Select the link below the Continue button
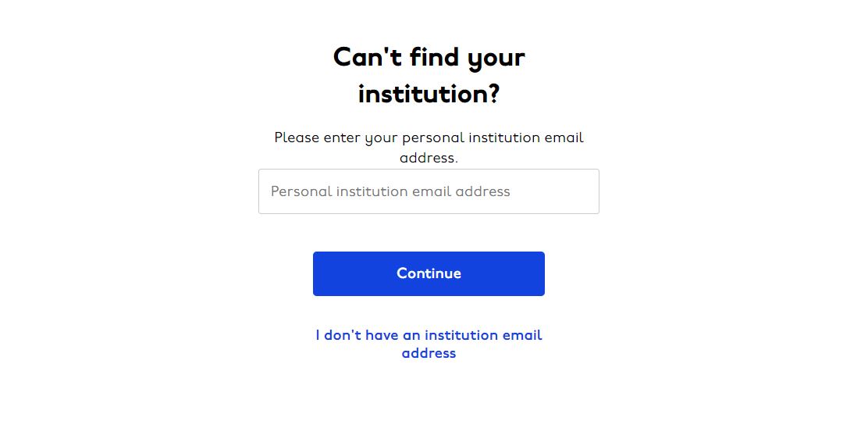The height and width of the screenshot is (432, 868). pos(429,344)
